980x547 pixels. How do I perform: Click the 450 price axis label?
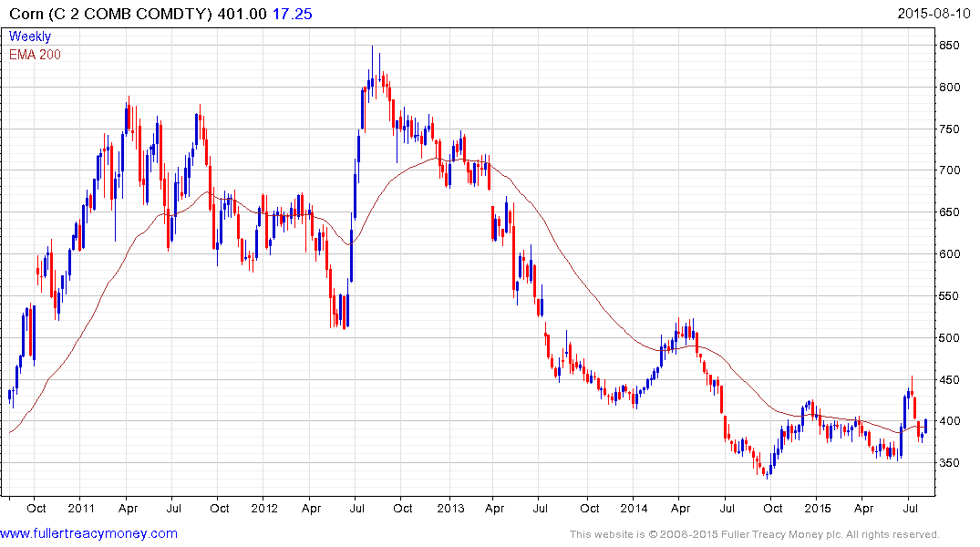[x=949, y=379]
